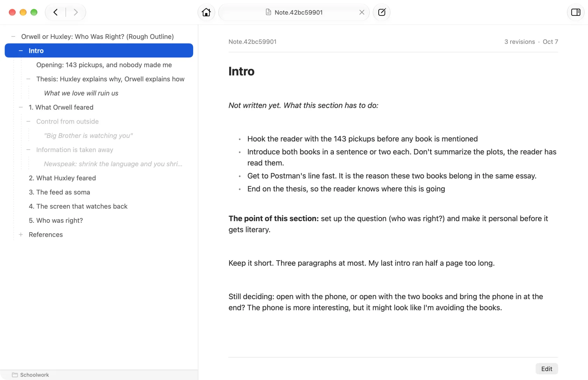
Task: Click bullet 'End on the thesis' line
Action: [x=346, y=189]
